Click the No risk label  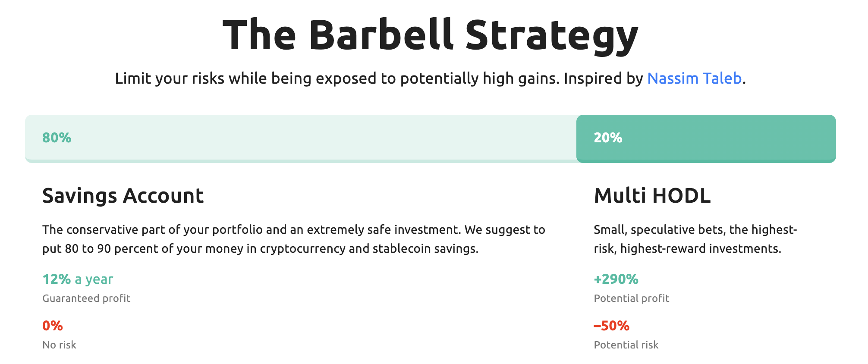(59, 345)
